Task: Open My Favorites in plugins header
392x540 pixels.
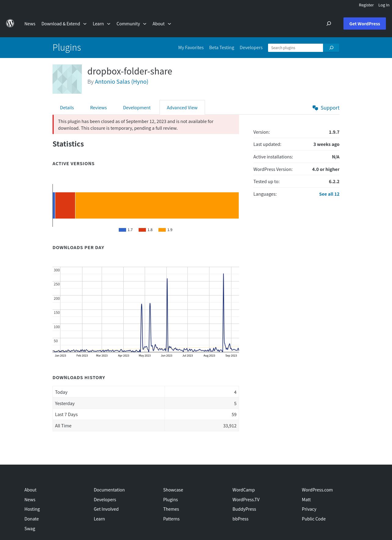Action: (x=191, y=48)
